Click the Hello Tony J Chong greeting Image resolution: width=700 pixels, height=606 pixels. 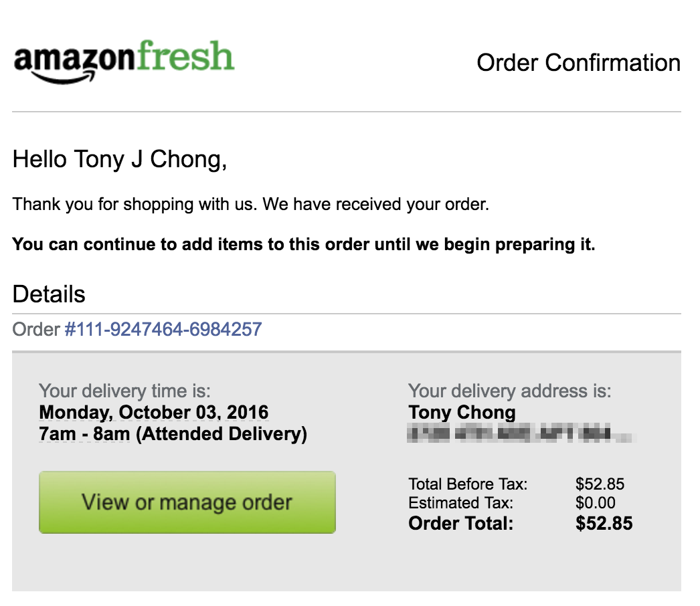tap(120, 159)
